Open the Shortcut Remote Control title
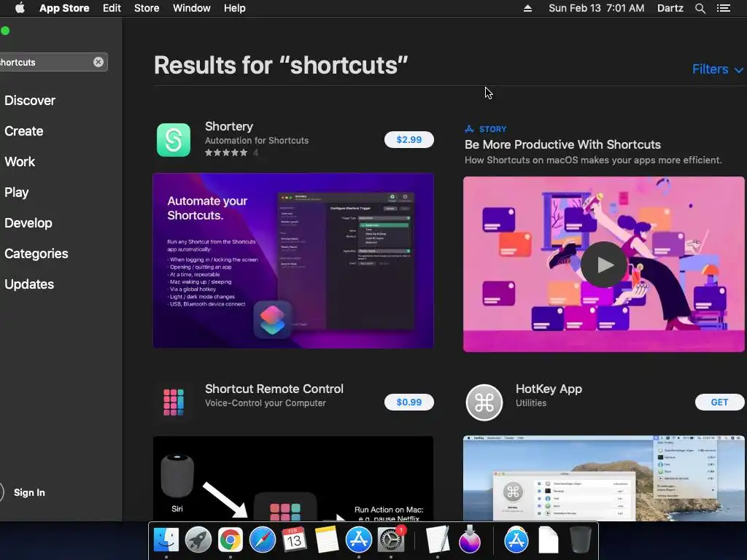 point(274,389)
